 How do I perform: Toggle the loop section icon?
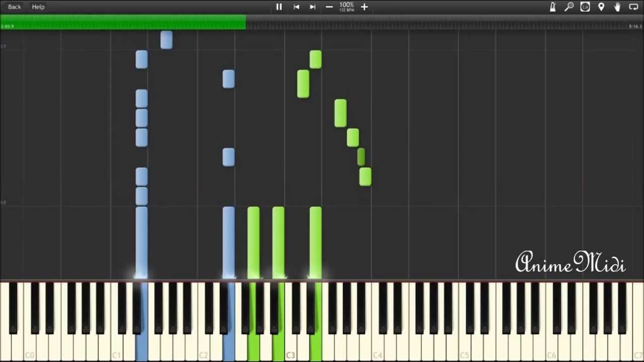[633, 7]
